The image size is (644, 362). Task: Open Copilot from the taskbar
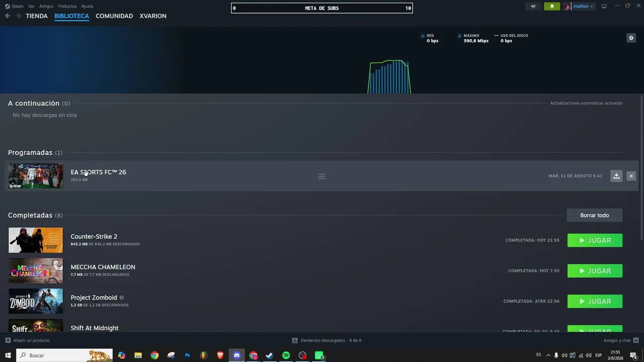[x=121, y=355]
